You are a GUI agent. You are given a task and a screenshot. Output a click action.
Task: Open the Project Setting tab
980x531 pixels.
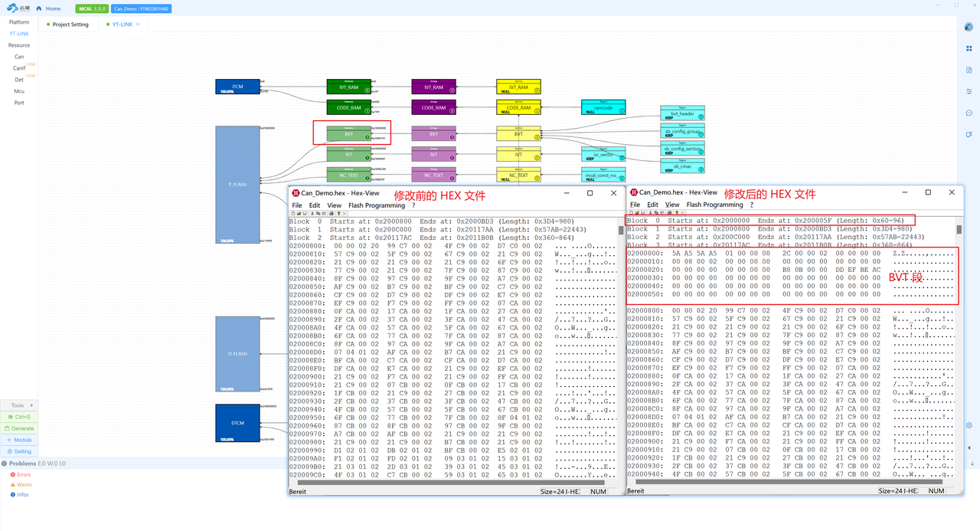click(x=70, y=25)
